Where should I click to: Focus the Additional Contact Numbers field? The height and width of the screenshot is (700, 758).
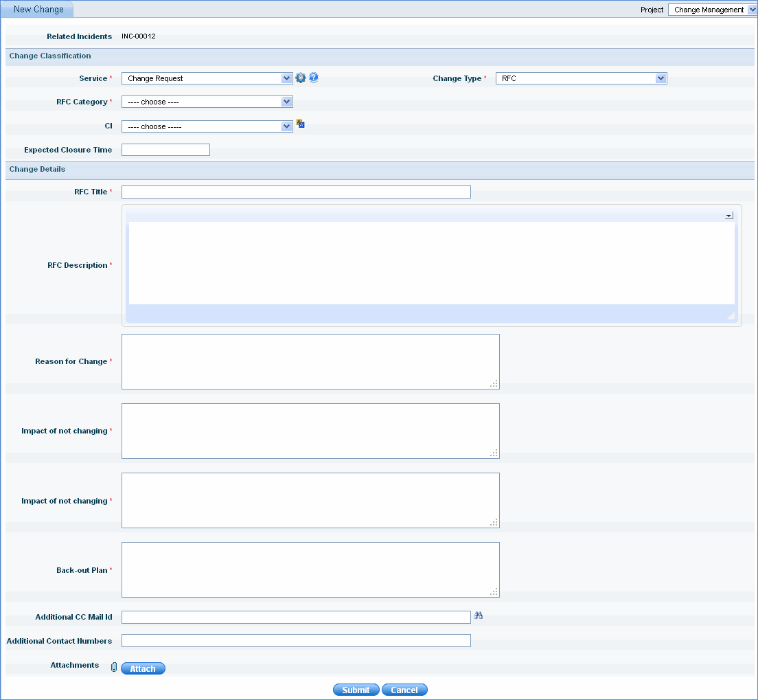pos(296,641)
